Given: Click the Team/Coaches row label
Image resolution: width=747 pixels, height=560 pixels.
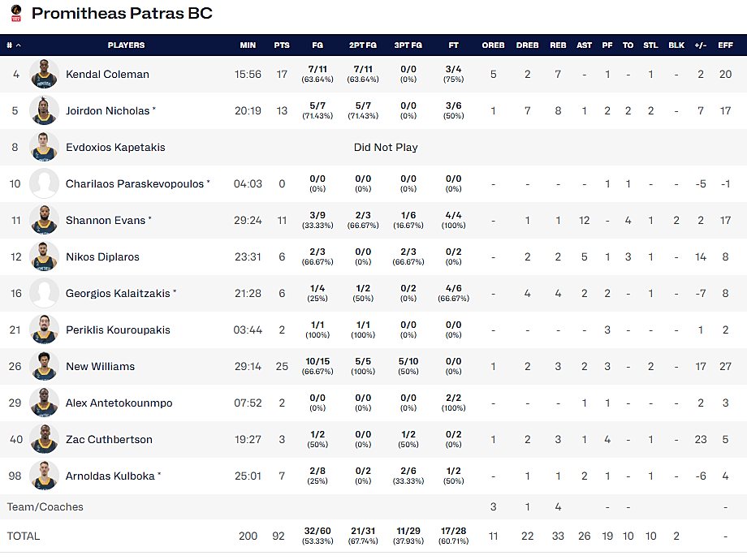Looking at the screenshot, I should pos(45,506).
